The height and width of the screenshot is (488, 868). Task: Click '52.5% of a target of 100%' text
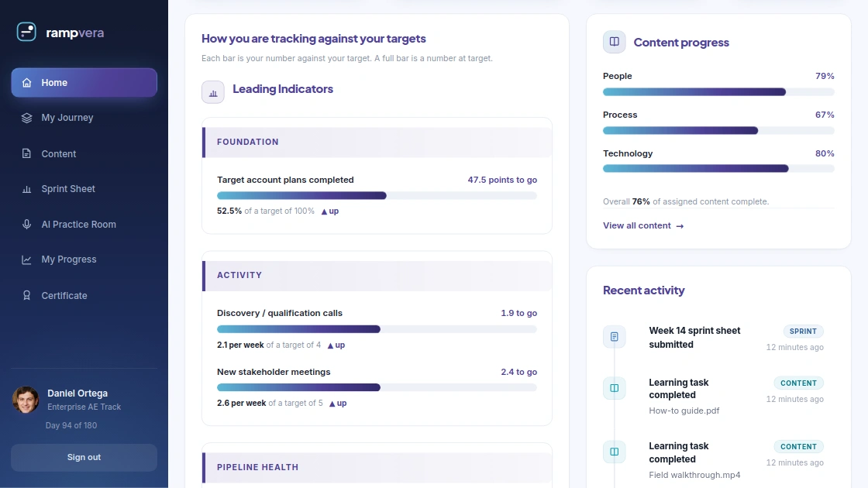click(266, 211)
